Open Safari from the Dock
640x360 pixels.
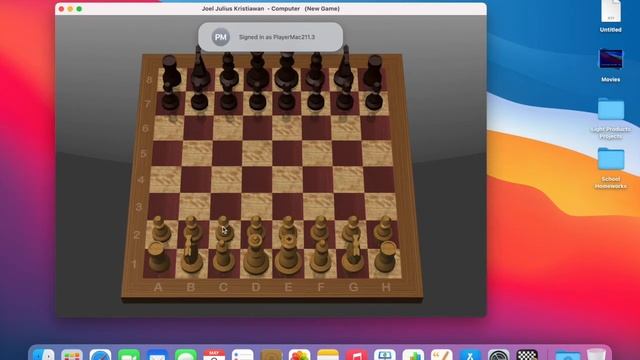(100, 354)
